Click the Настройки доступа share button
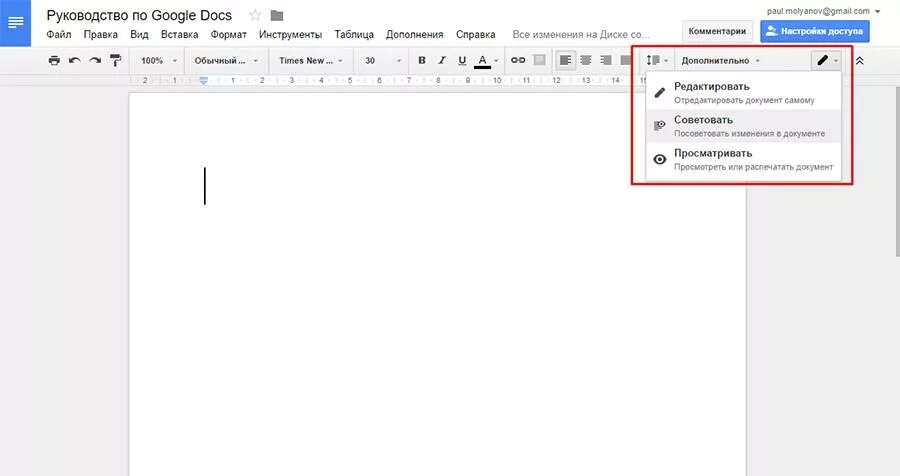The width and height of the screenshot is (900, 476). 814,32
